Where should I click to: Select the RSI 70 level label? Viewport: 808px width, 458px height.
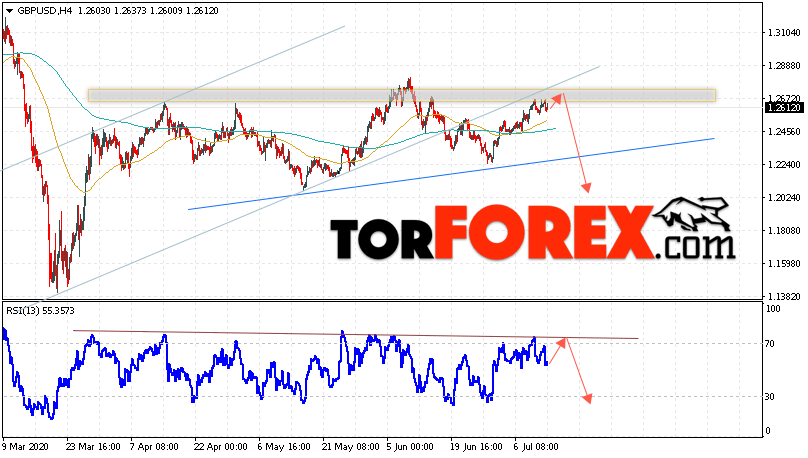(x=770, y=344)
